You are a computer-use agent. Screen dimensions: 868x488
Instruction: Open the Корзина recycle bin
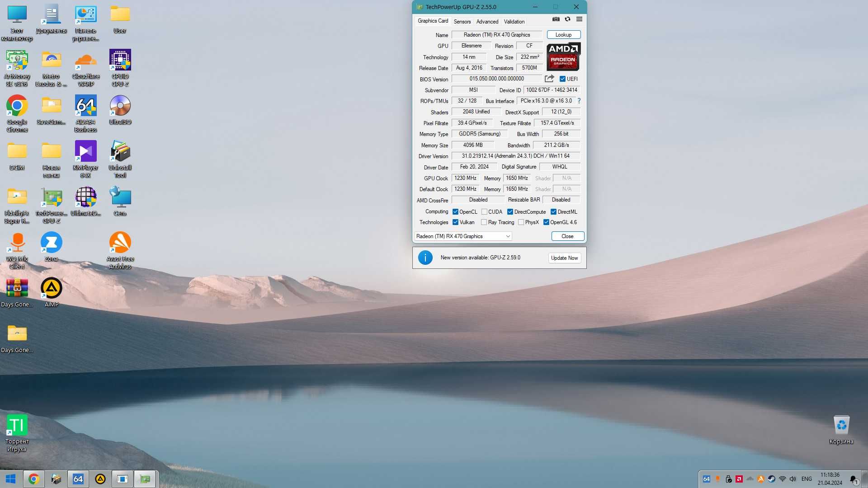[841, 430]
